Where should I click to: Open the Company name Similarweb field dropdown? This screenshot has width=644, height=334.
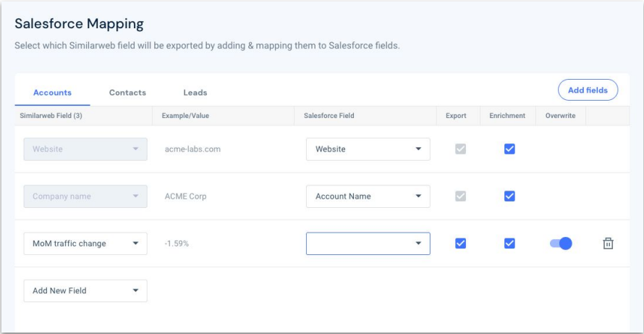tap(85, 196)
